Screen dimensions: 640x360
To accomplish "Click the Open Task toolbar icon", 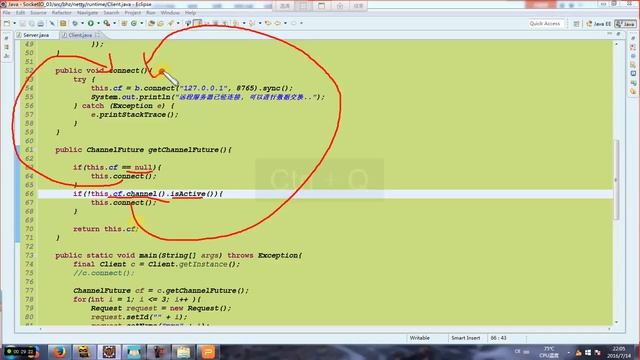I will tap(161, 23).
